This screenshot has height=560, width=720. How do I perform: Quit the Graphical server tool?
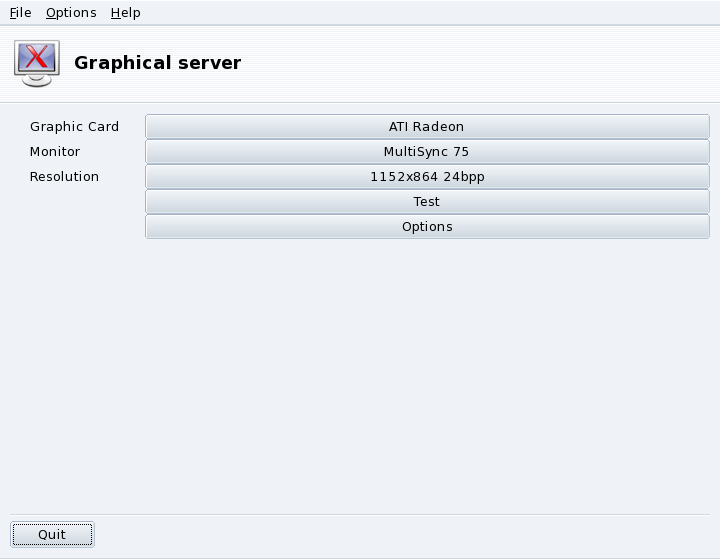tap(52, 535)
